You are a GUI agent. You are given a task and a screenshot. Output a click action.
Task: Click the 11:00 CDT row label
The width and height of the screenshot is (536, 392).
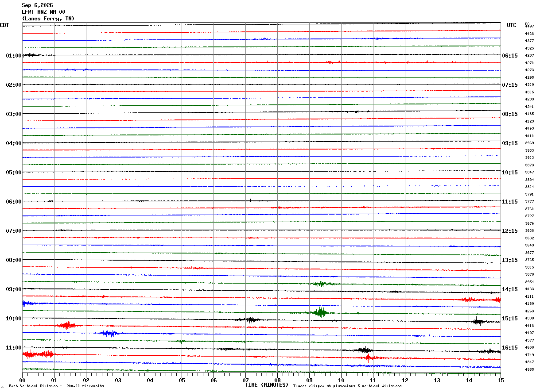point(13,348)
